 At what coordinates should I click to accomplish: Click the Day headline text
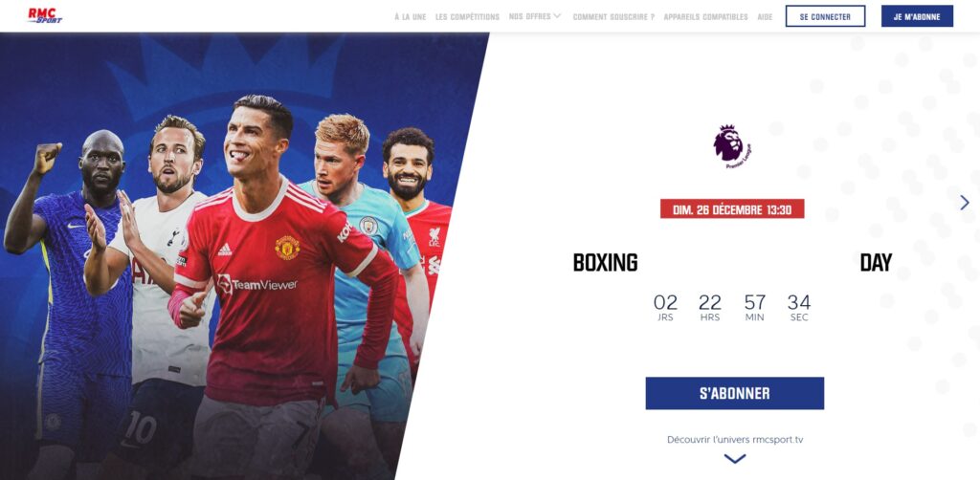coord(877,263)
